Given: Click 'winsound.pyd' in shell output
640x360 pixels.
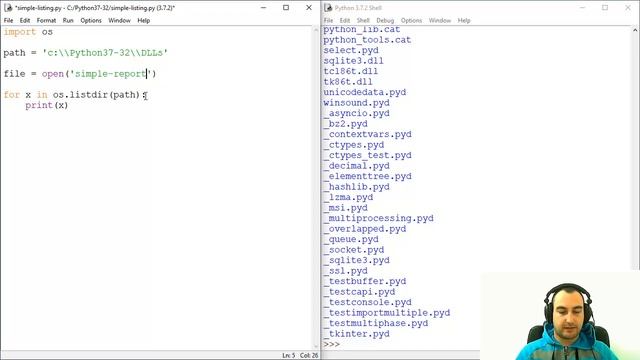Looking at the screenshot, I should (x=356, y=103).
